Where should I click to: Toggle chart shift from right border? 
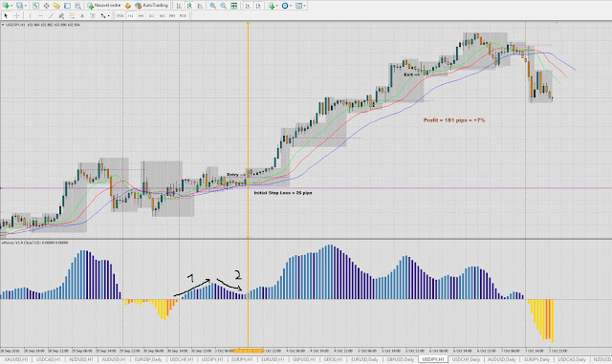coord(258,6)
